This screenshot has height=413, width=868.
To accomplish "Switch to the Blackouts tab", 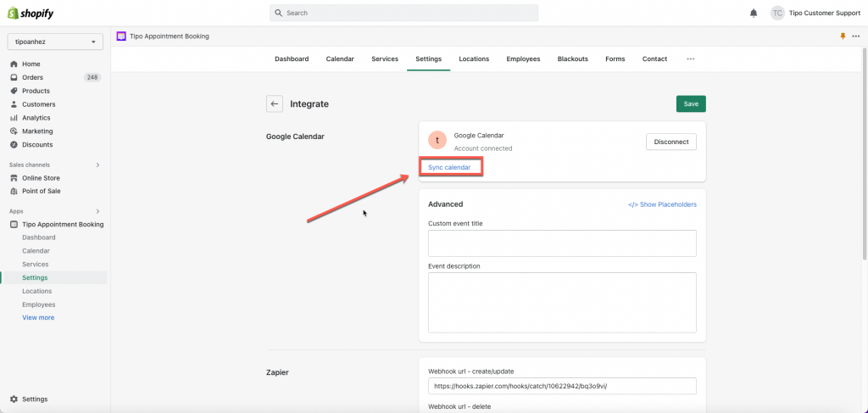I will click(x=572, y=59).
